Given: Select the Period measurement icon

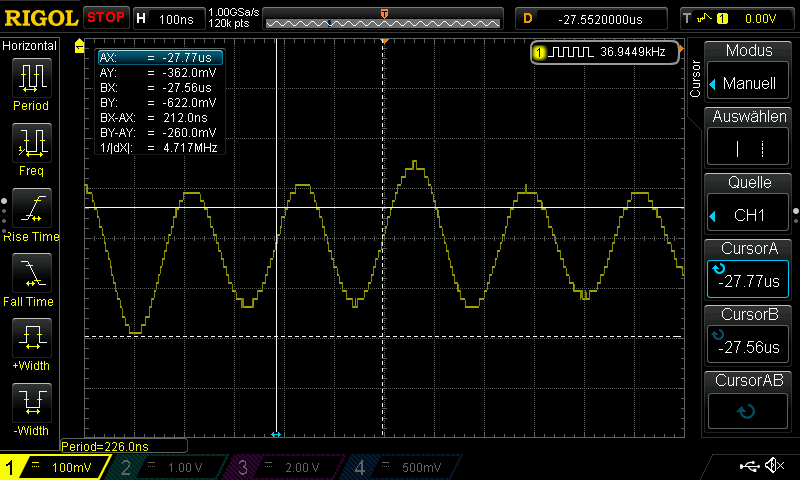Looking at the screenshot, I should tap(32, 78).
